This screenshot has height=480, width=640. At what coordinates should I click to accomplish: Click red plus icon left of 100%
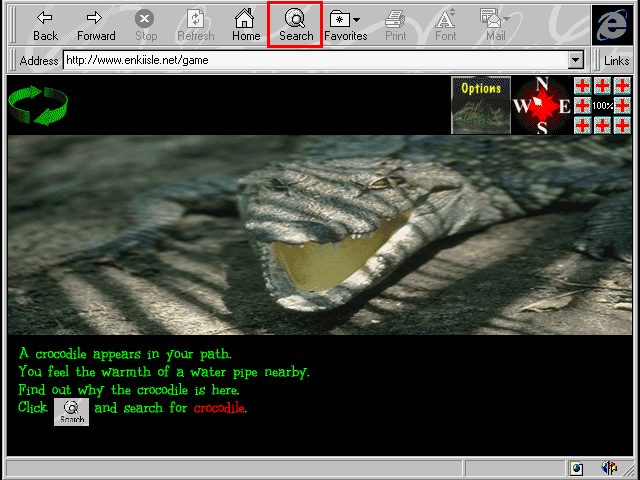(x=583, y=106)
